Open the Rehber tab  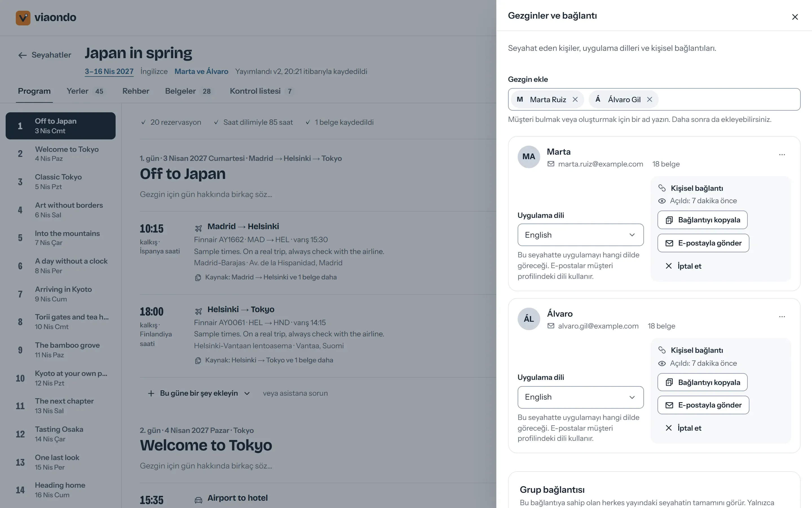[x=136, y=91]
